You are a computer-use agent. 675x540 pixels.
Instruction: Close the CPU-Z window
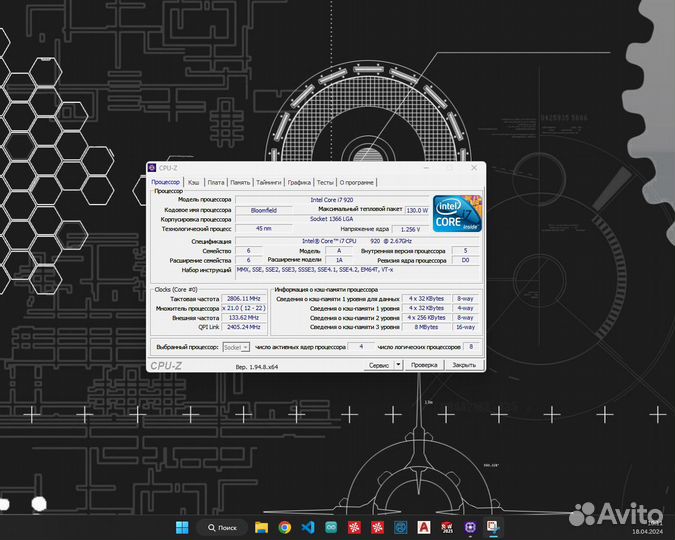click(474, 168)
